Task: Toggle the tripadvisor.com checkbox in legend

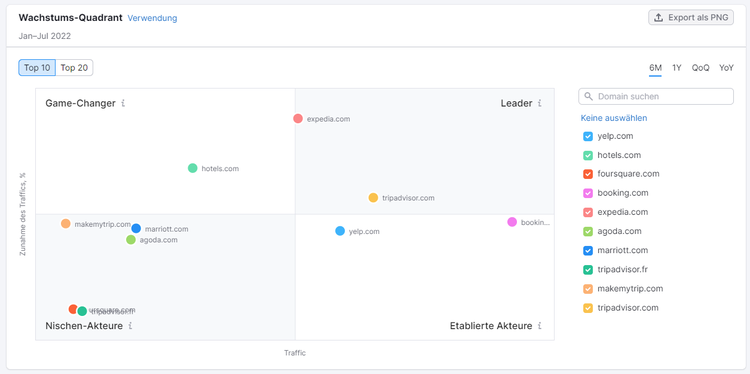Action: click(x=588, y=308)
